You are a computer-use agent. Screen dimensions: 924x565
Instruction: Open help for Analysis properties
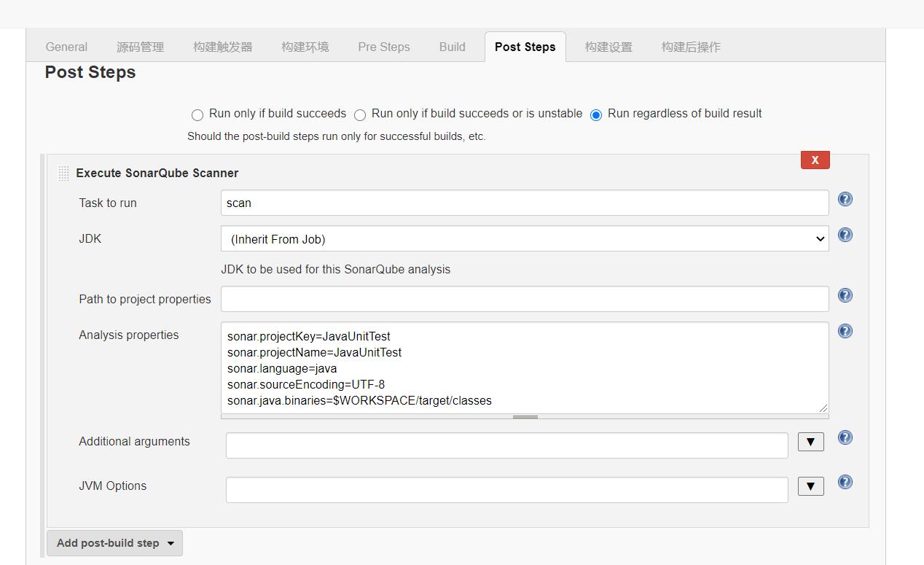coord(845,331)
